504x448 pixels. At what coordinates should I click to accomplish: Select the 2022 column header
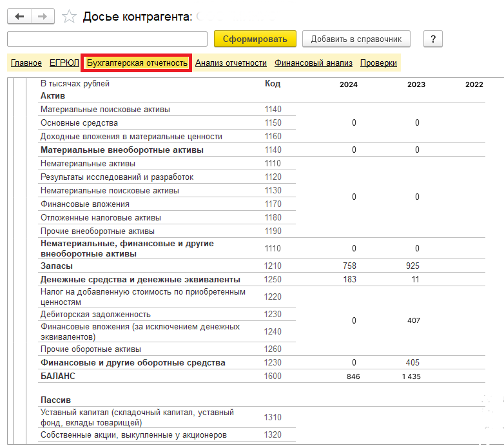(474, 84)
